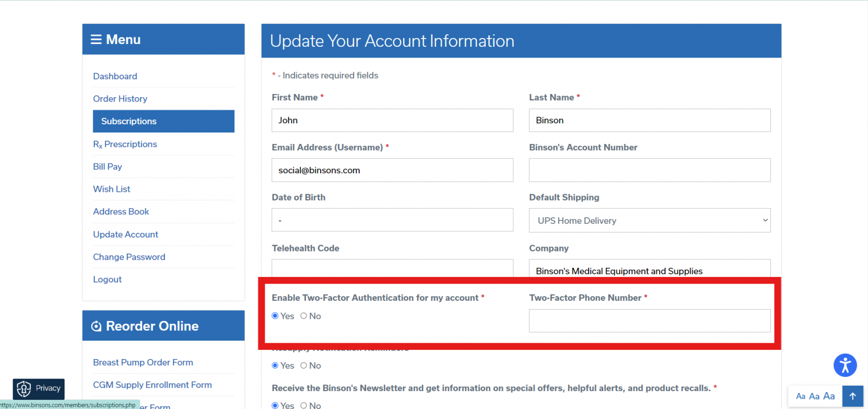Select No for Binson's Newsletter
The height and width of the screenshot is (409, 868).
point(304,405)
